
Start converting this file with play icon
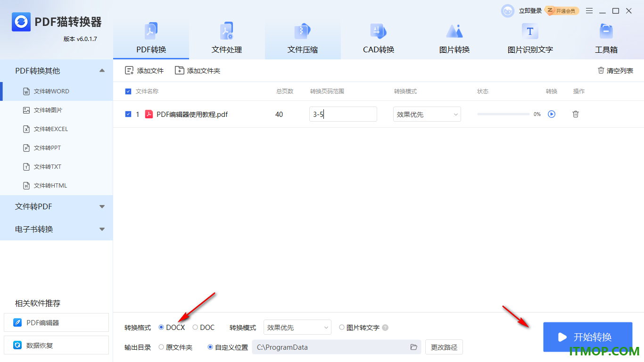(x=552, y=114)
